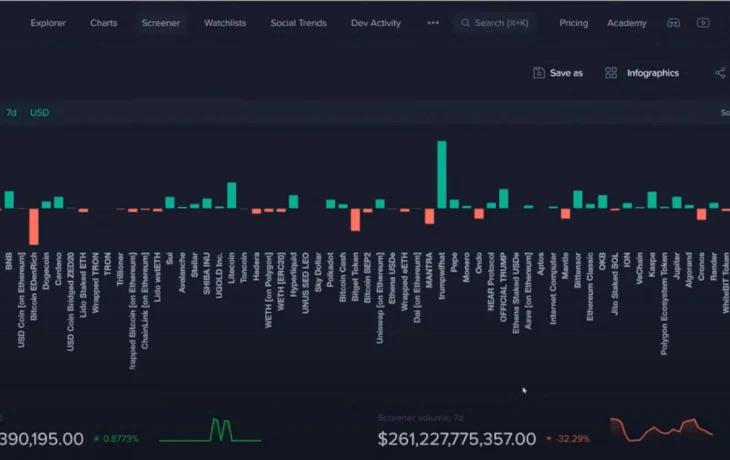Open the three-dots more menu in navigation

point(433,23)
